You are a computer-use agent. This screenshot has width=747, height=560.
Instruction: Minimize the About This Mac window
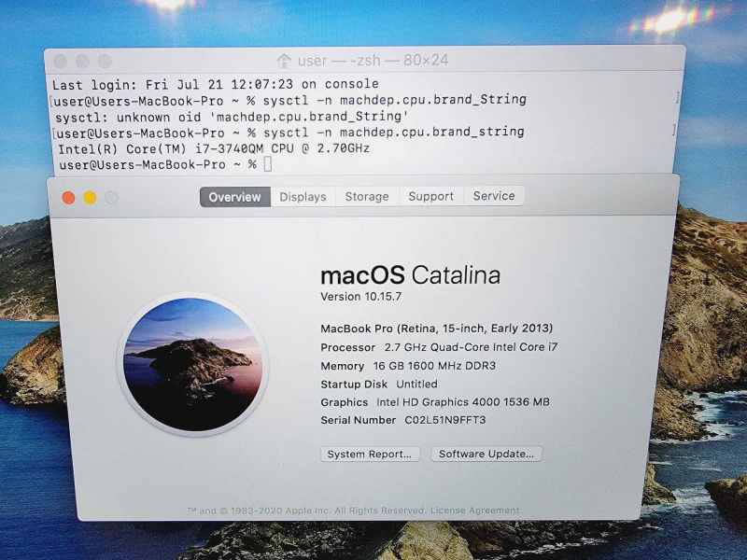click(x=90, y=198)
